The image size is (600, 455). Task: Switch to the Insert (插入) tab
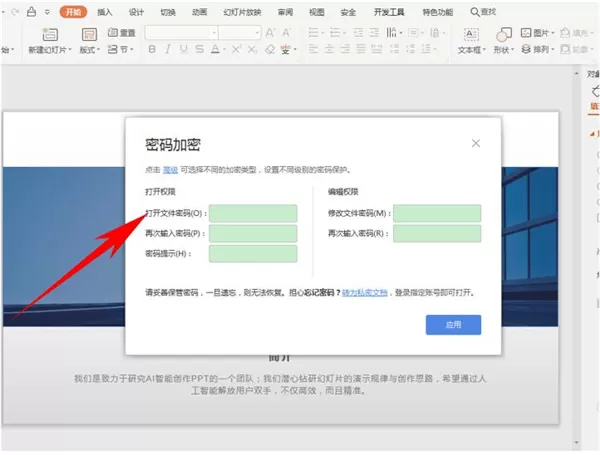104,12
